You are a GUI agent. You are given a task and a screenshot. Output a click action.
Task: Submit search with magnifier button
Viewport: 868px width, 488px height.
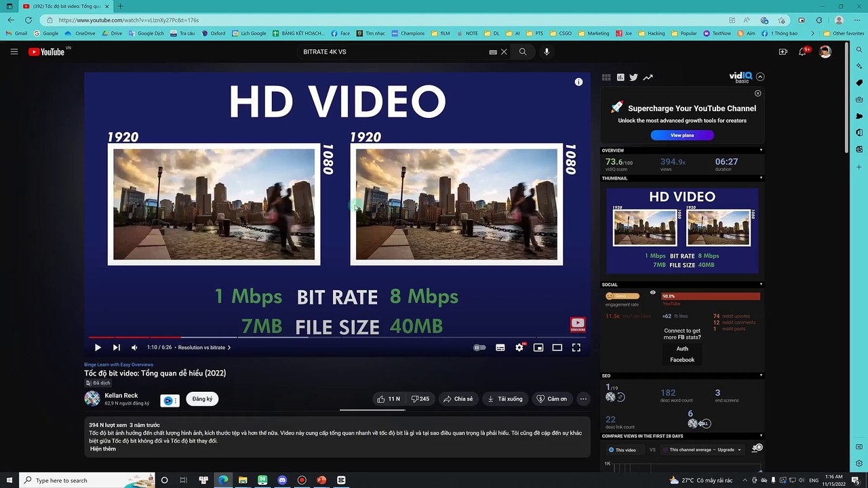pos(523,52)
